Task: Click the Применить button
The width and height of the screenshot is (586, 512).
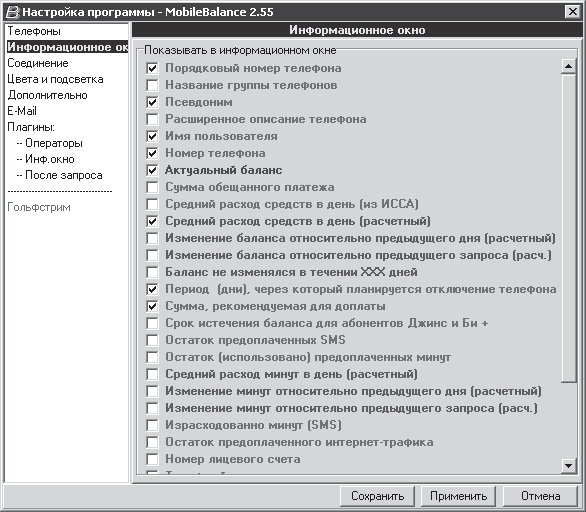Action: [458, 496]
